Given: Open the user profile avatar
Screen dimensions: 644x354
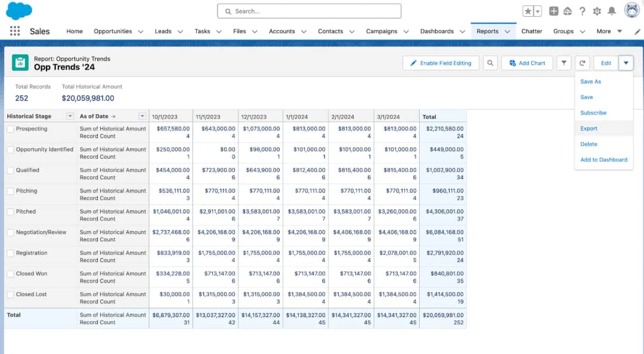Looking at the screenshot, I should tap(631, 10).
